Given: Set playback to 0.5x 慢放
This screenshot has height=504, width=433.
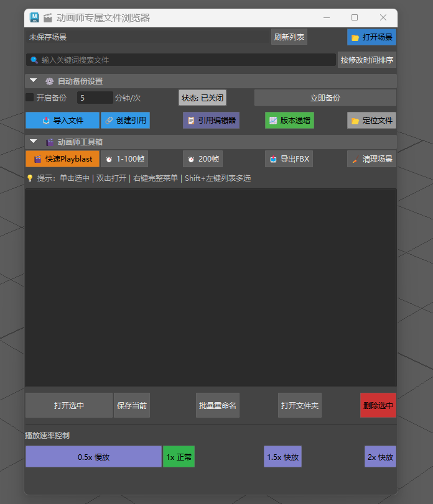Looking at the screenshot, I should [93, 456].
